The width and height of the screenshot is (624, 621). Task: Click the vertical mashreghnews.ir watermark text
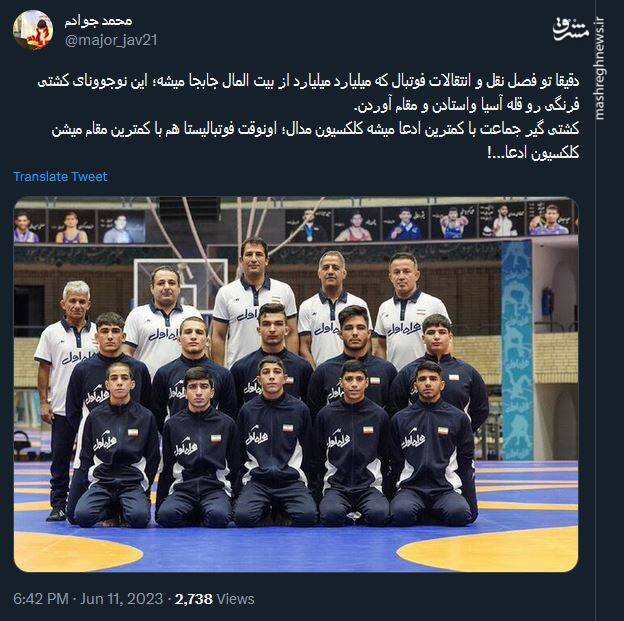click(599, 68)
